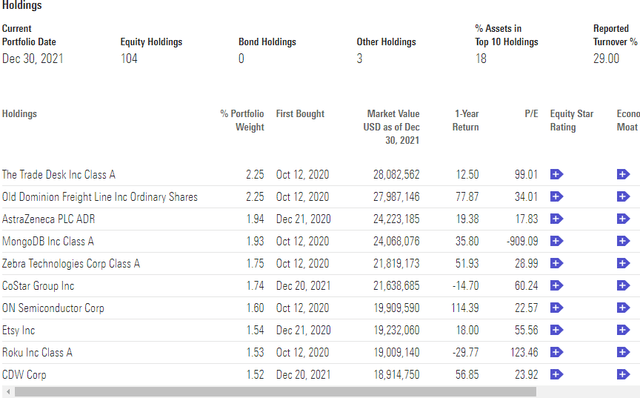Viewport: 640px width, 398px height.
Task: Open The Trade Desk Inc Class A holding
Action: tap(59, 175)
